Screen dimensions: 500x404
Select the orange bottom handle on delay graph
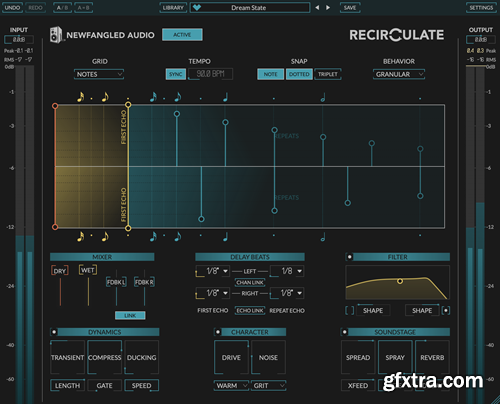(55, 227)
